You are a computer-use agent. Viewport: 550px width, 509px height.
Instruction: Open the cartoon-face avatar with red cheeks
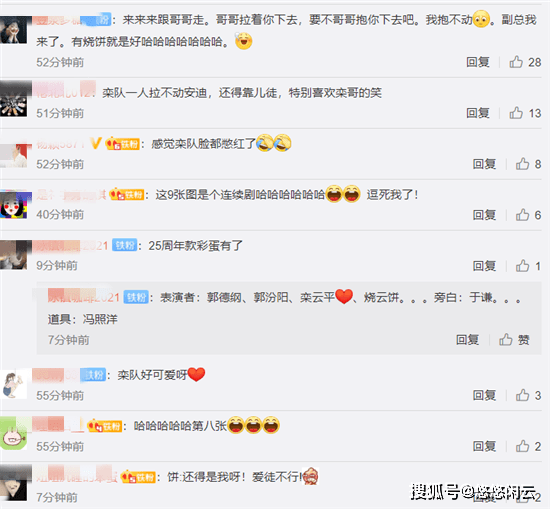pyautogui.click(x=13, y=204)
